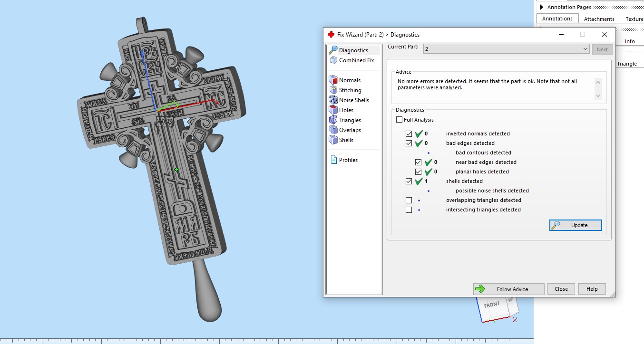Viewport: 644px width, 344px height.
Task: Click the green point on the cross model
Action: pyautogui.click(x=176, y=170)
